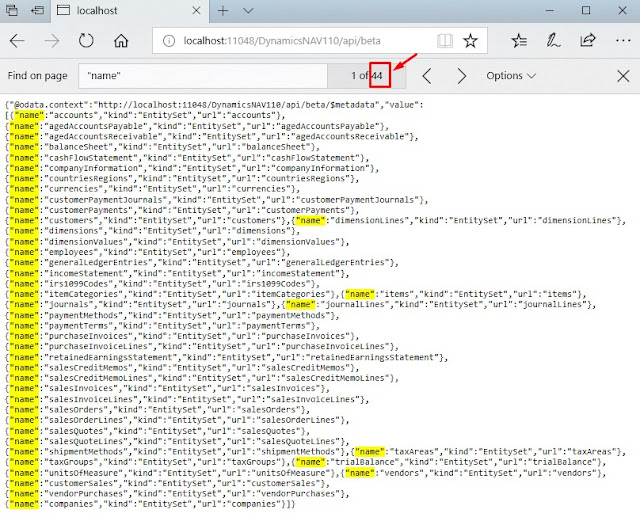The image size is (640, 521).
Task: Open reading view from address bar
Action: (444, 41)
